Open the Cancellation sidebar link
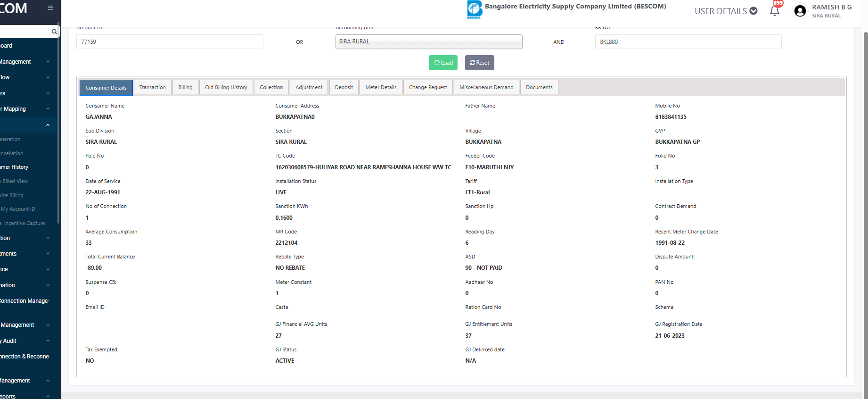 click(12, 153)
